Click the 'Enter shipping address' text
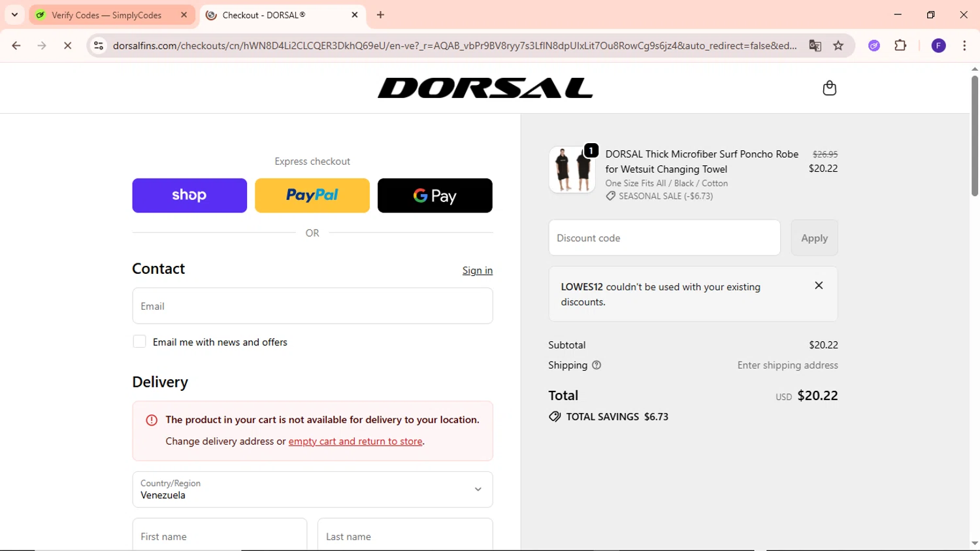The height and width of the screenshot is (551, 980). [x=788, y=365]
